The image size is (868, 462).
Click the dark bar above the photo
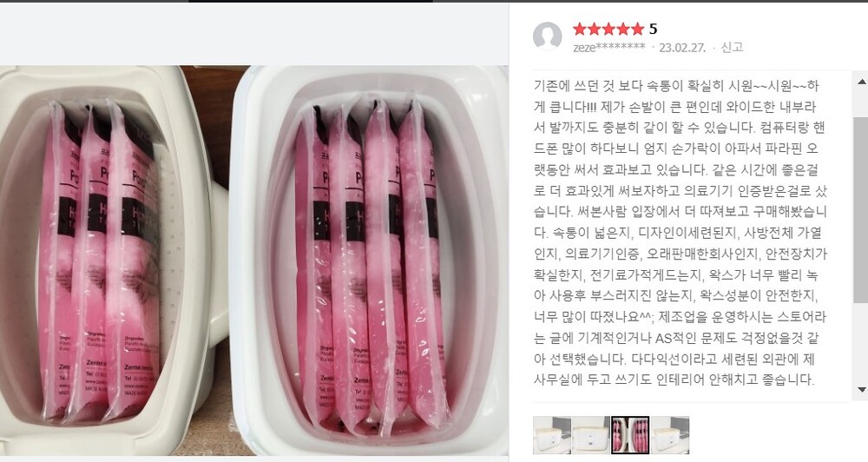click(x=310, y=1)
